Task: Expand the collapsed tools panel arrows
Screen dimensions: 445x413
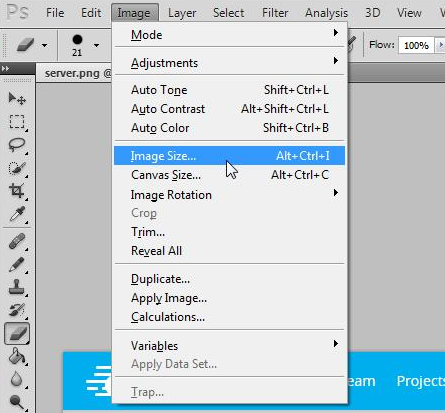Action: click(5, 69)
